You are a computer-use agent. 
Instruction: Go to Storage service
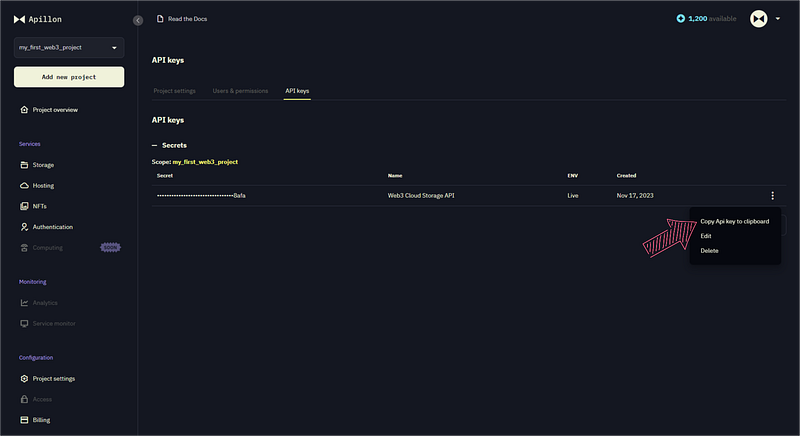pos(43,165)
